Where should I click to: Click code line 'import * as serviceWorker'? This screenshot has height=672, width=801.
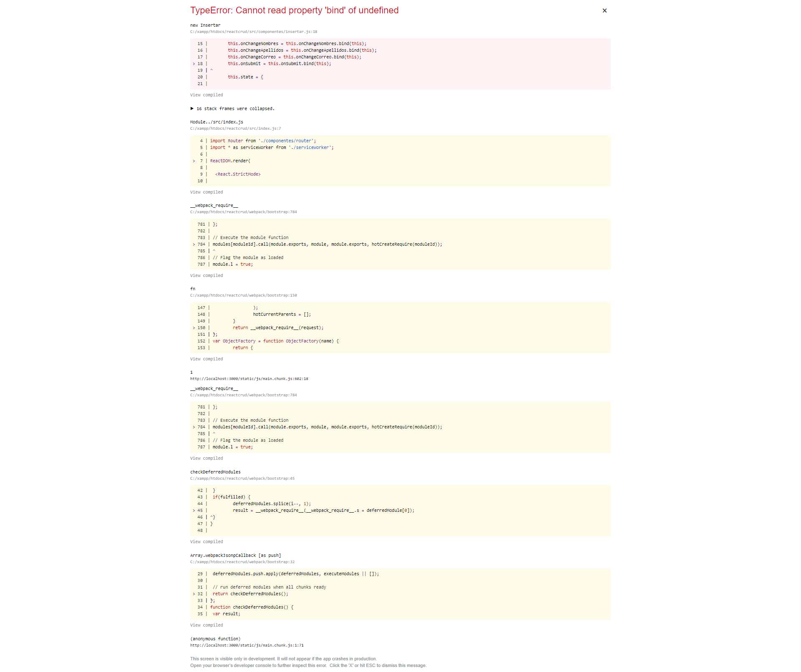(x=272, y=148)
